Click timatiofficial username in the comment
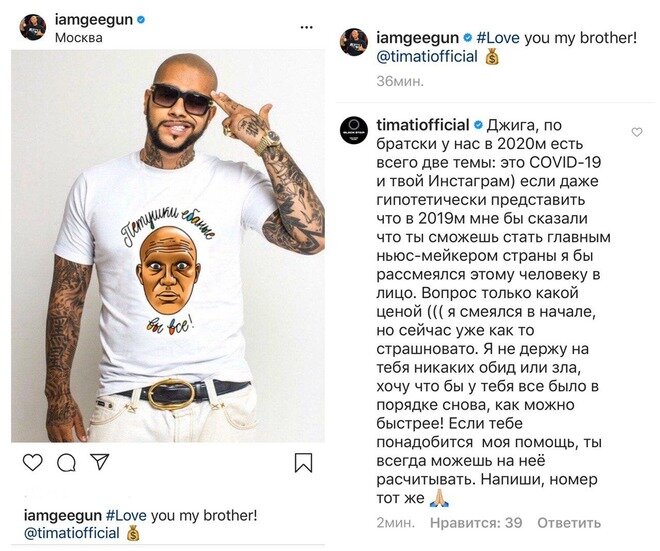Image resolution: width=660 pixels, height=551 pixels. [x=423, y=125]
